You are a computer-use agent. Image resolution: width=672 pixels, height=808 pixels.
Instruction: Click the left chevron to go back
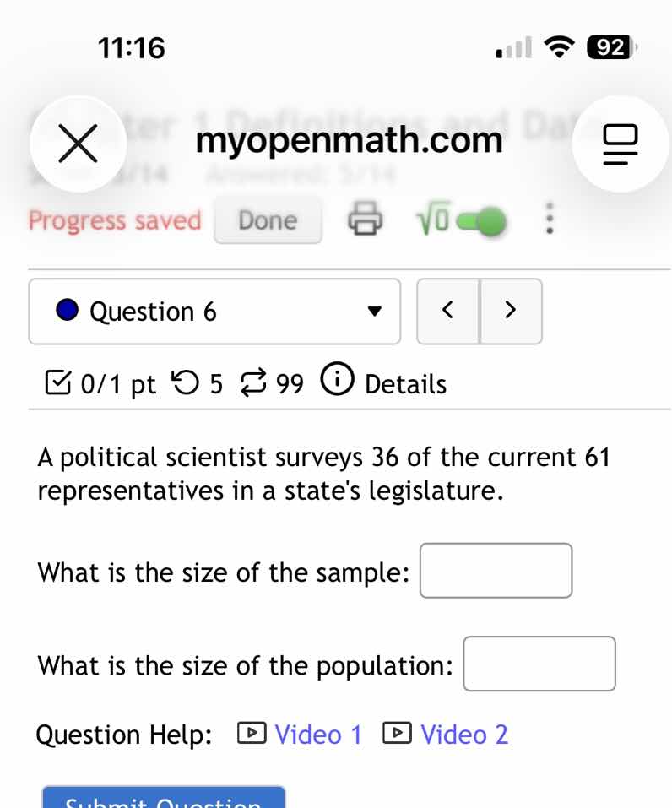coord(447,311)
